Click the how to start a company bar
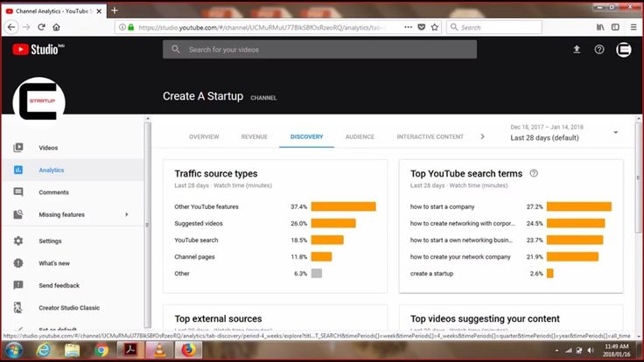The height and width of the screenshot is (362, 644). coord(579,206)
